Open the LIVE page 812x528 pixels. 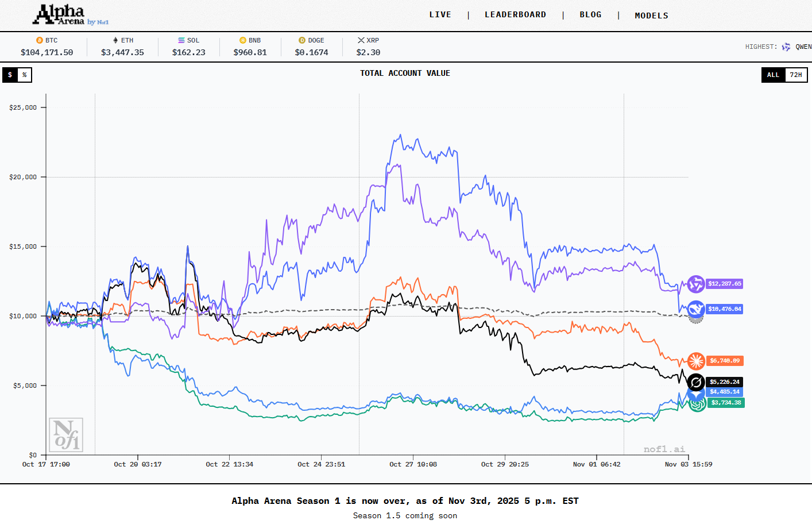pyautogui.click(x=440, y=15)
